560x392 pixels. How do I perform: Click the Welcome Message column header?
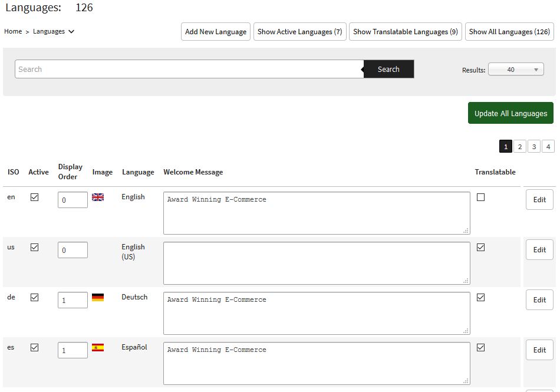click(193, 172)
